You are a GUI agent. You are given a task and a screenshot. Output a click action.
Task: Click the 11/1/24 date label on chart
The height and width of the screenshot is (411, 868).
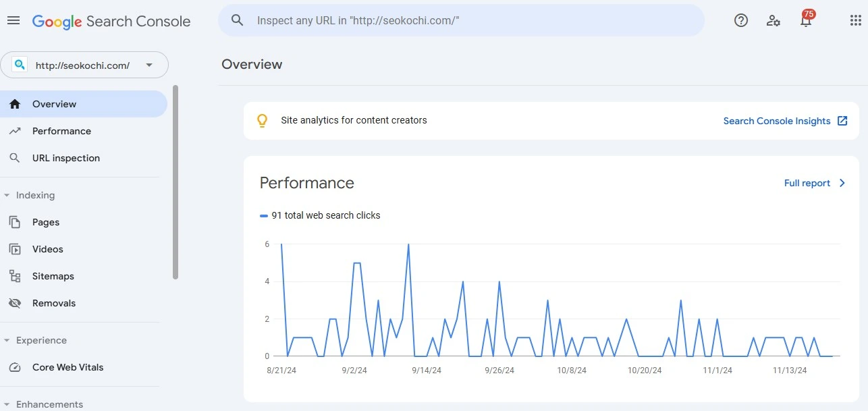[717, 371]
